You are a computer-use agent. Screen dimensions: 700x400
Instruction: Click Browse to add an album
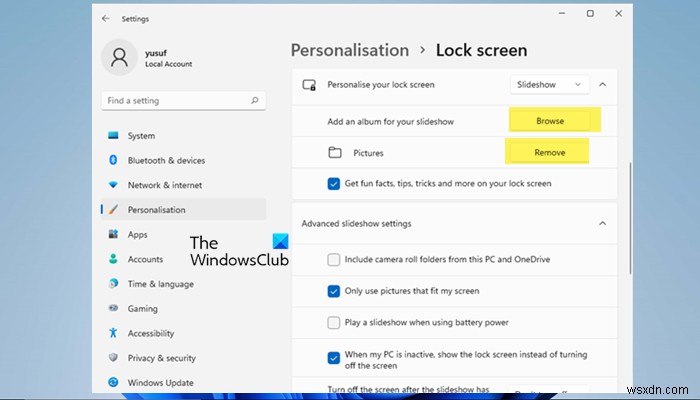pyautogui.click(x=550, y=121)
